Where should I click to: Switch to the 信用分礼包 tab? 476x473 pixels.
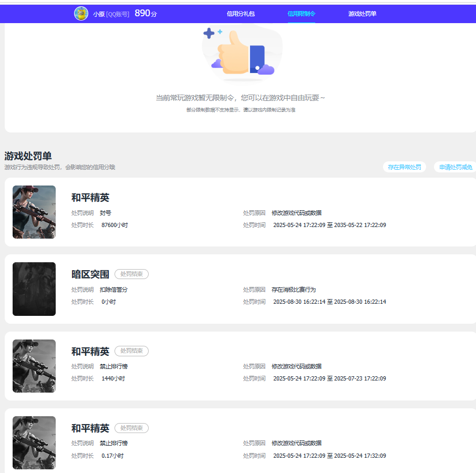pos(241,14)
